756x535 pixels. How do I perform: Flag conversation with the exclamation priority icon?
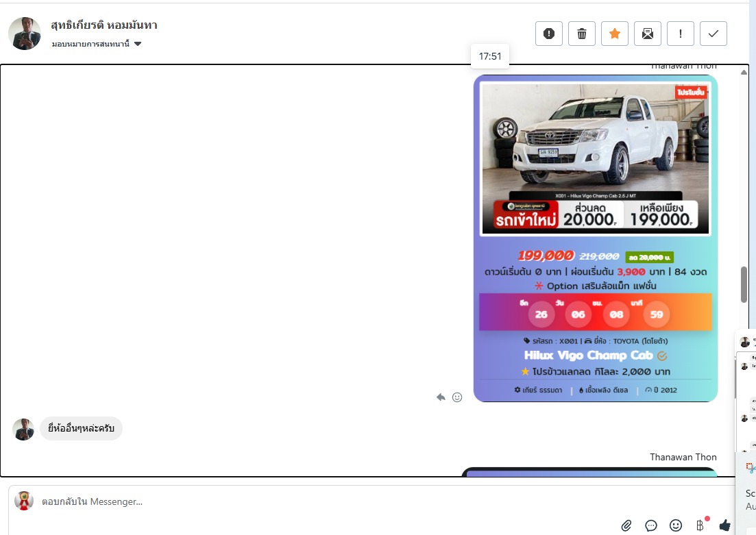point(681,34)
